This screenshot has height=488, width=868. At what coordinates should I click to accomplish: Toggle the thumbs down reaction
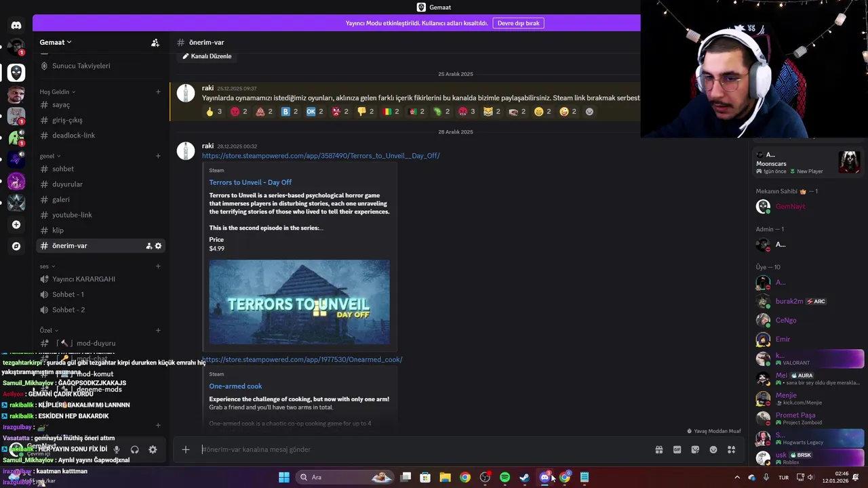point(366,112)
